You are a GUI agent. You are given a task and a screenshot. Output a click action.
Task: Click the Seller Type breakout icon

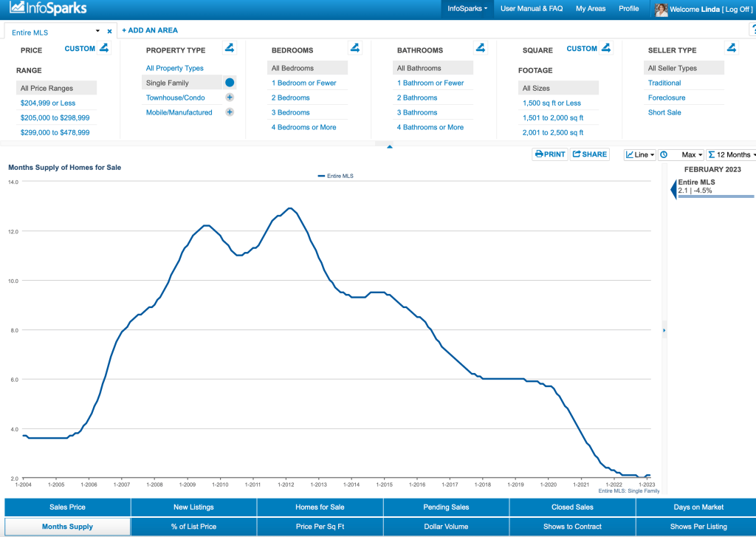[731, 49]
